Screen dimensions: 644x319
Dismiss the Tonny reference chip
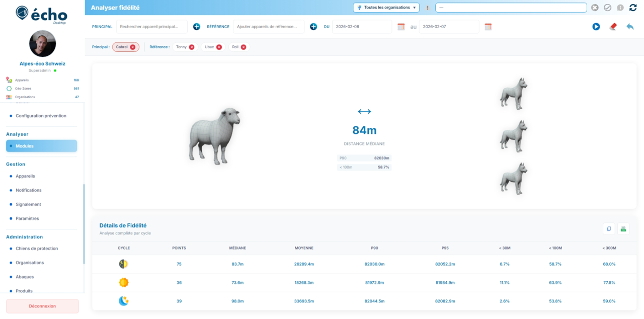(x=191, y=47)
